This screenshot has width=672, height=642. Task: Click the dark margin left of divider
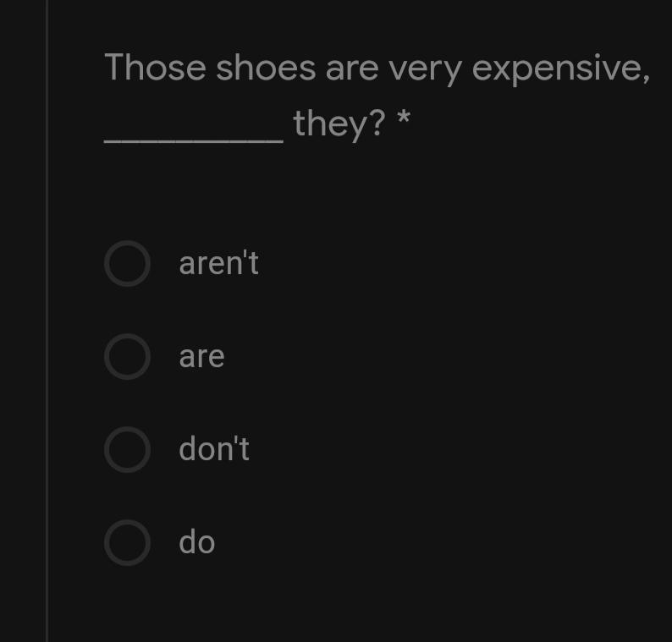tap(22, 321)
